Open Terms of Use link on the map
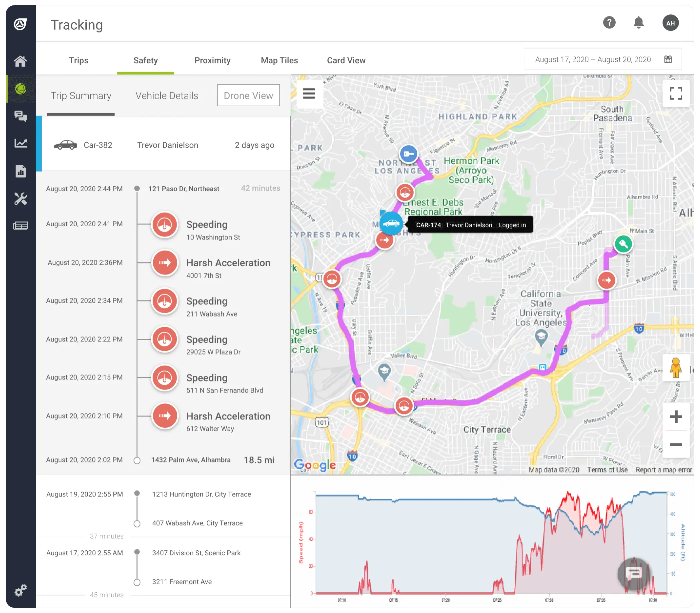 [607, 469]
